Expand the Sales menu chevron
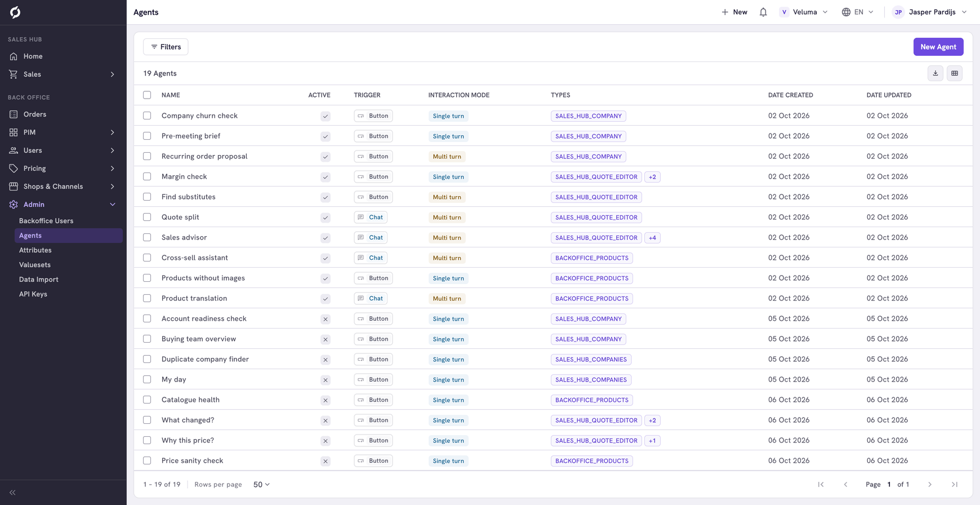The height and width of the screenshot is (505, 980). click(113, 74)
